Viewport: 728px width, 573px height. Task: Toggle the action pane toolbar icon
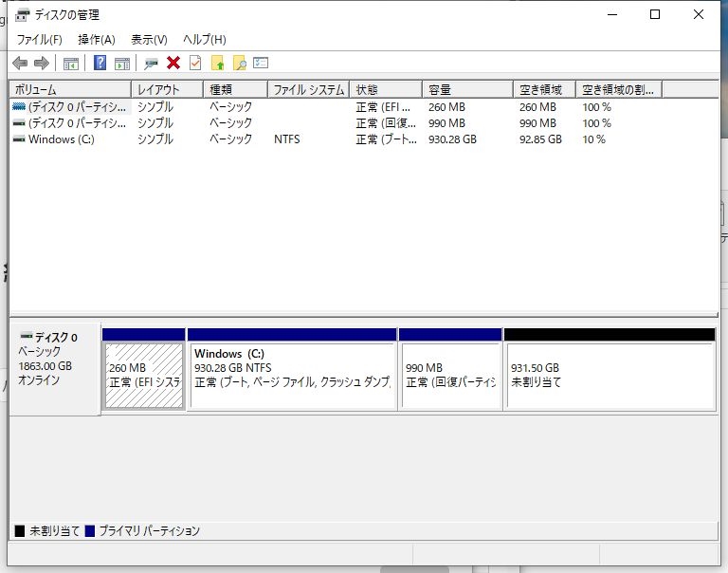[122, 64]
